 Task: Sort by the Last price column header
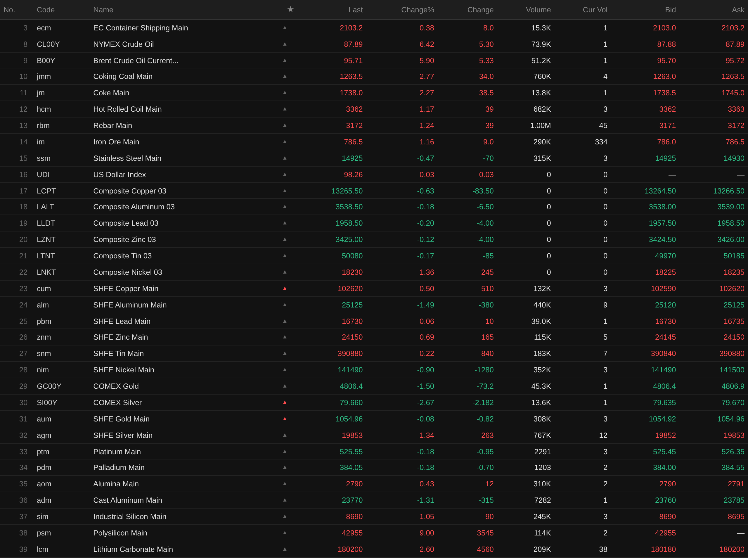[355, 10]
